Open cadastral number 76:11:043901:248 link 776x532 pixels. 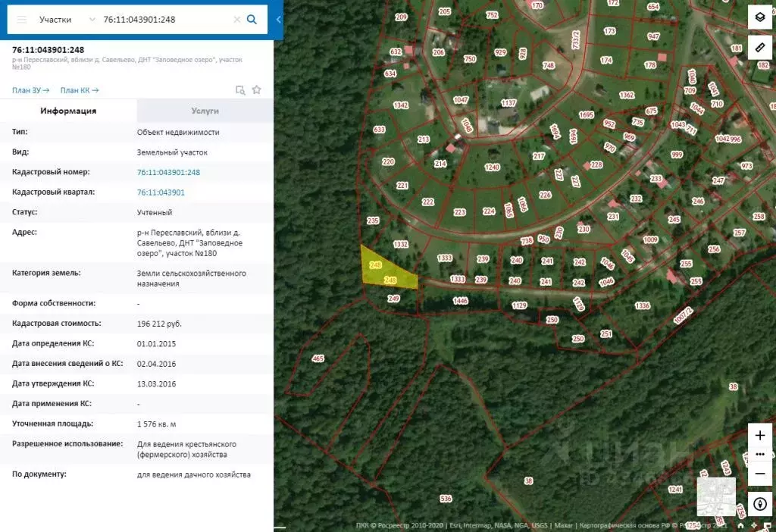tap(168, 172)
